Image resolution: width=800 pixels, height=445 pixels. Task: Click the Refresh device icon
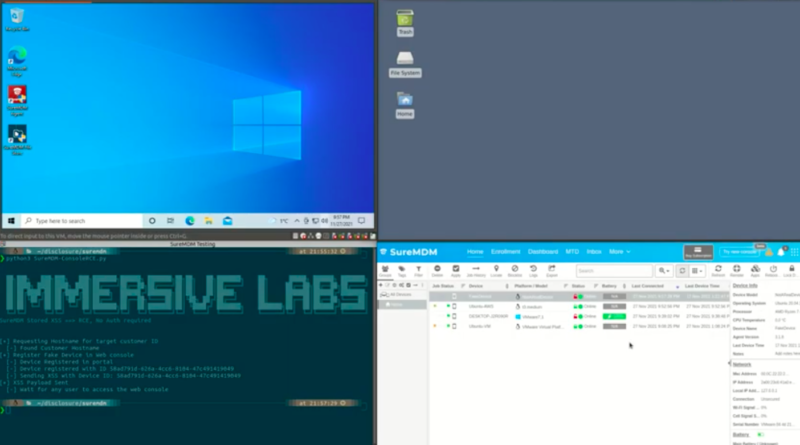(x=718, y=271)
